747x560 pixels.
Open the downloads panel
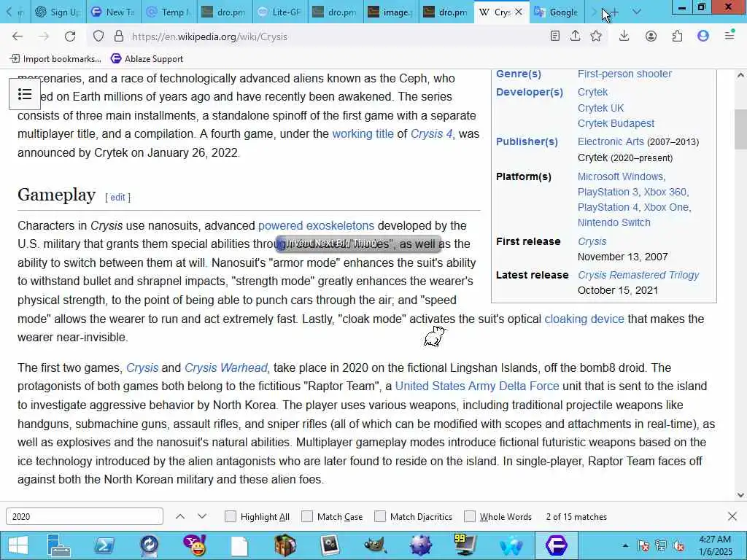point(624,36)
